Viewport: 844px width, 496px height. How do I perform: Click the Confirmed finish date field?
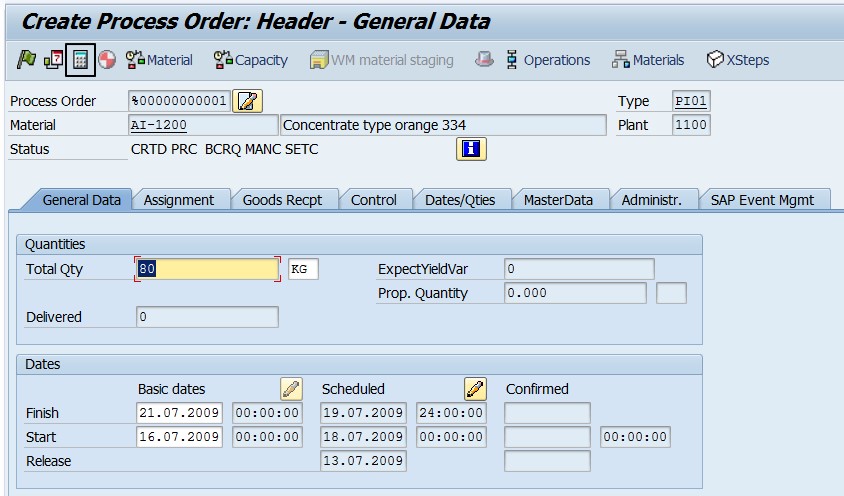pos(547,413)
